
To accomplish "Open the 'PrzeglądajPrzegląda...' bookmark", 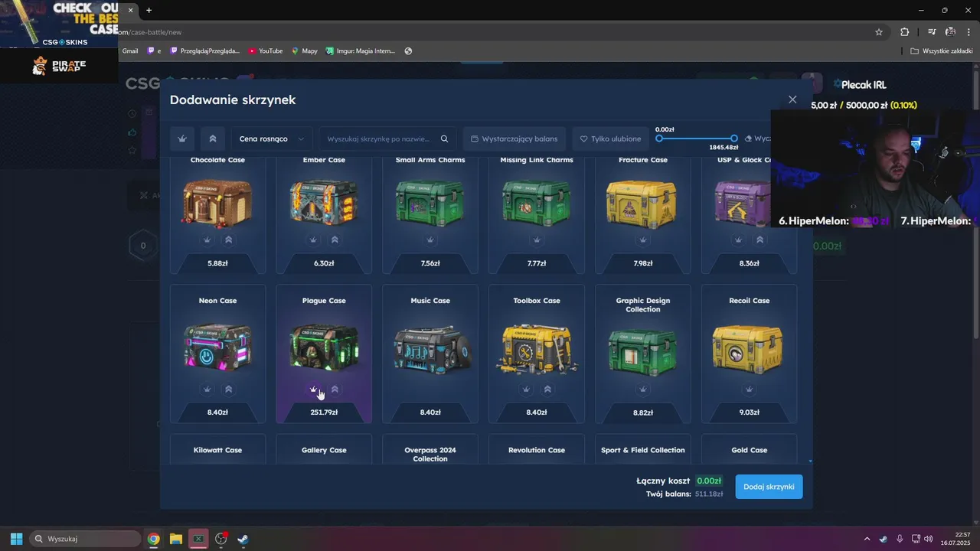I will (204, 51).
